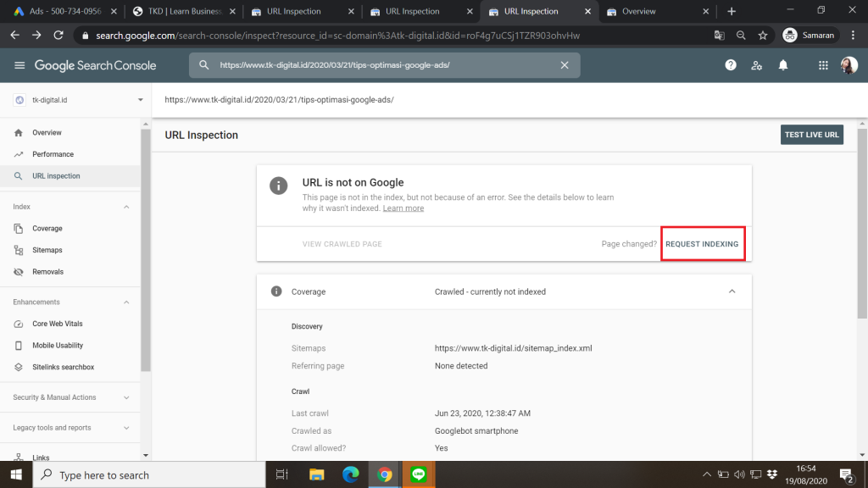Image resolution: width=868 pixels, height=488 pixels.
Task: Open the Chrome three-dot menu
Action: coord(853,36)
